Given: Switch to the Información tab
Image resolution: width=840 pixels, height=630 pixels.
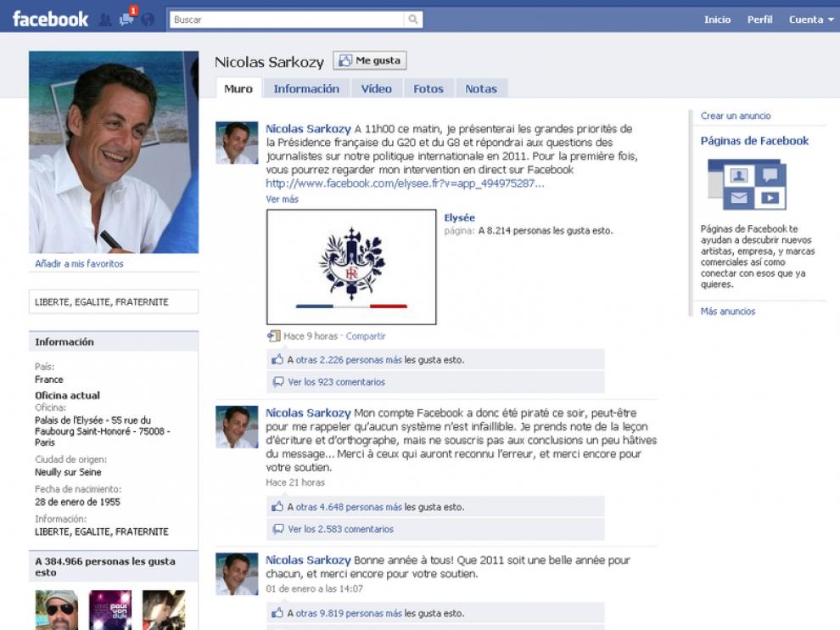Looking at the screenshot, I should (306, 88).
